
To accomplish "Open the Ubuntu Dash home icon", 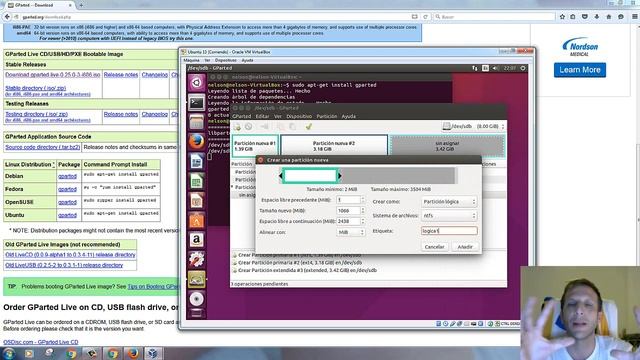I will click(x=196, y=83).
